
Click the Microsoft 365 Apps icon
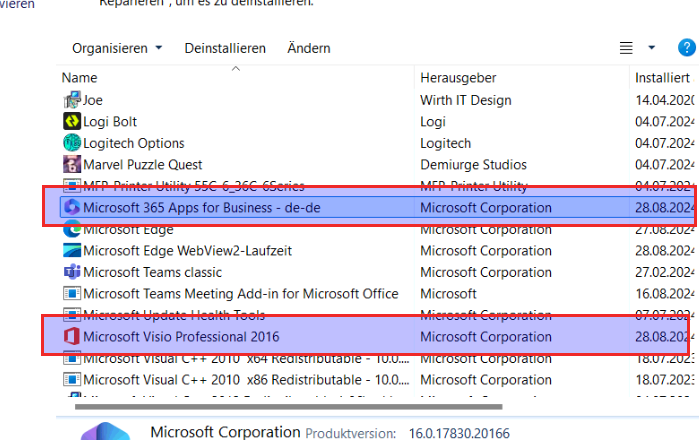(71, 208)
